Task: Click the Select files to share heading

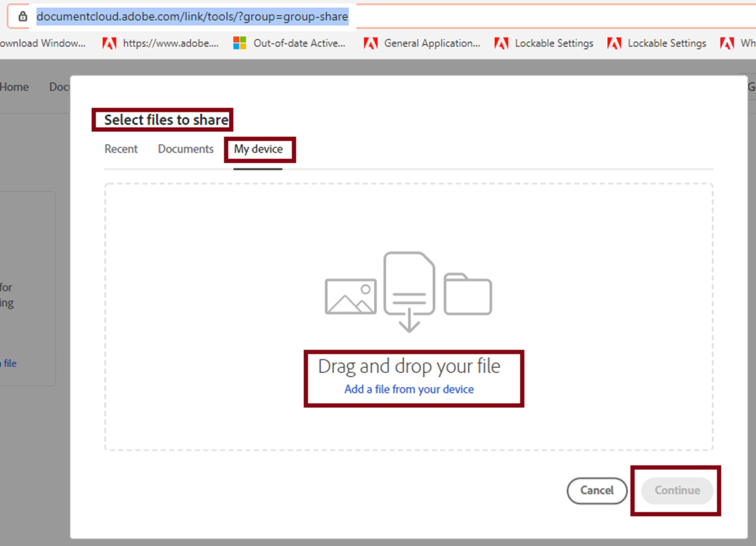Action: point(166,120)
